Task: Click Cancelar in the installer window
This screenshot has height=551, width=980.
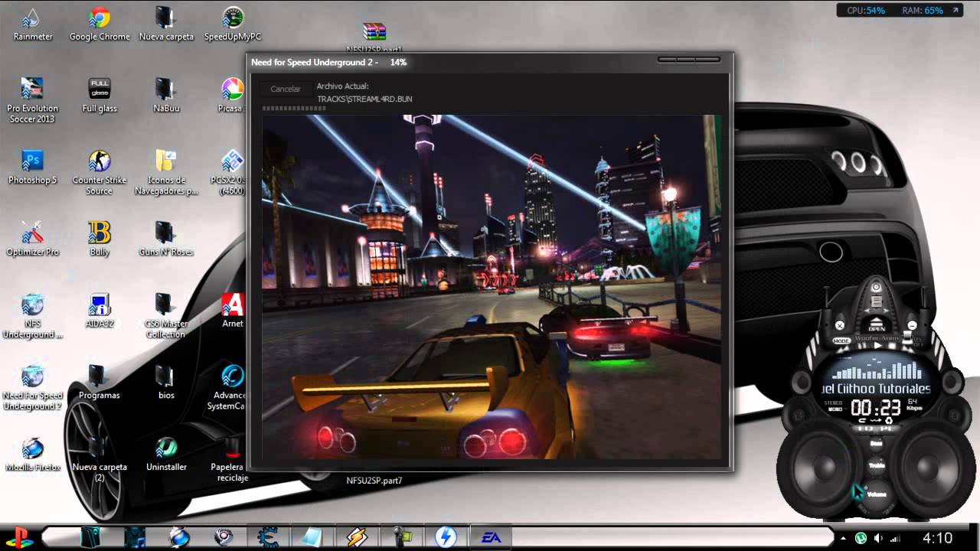Action: tap(285, 89)
